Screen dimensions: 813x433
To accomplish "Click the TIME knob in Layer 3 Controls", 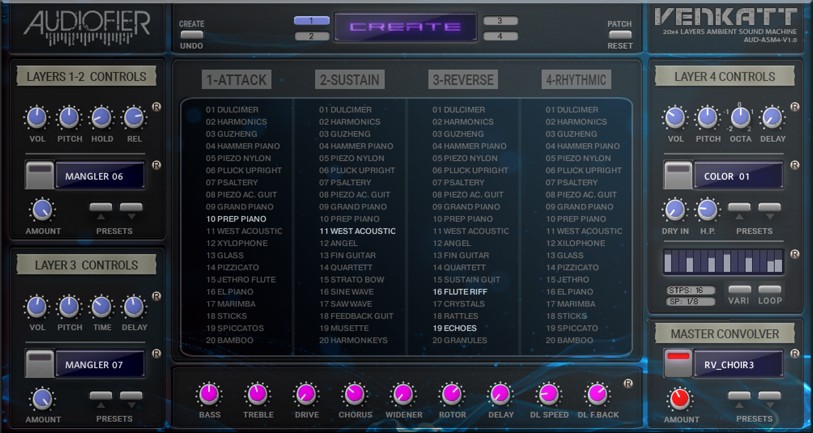I will [x=102, y=306].
